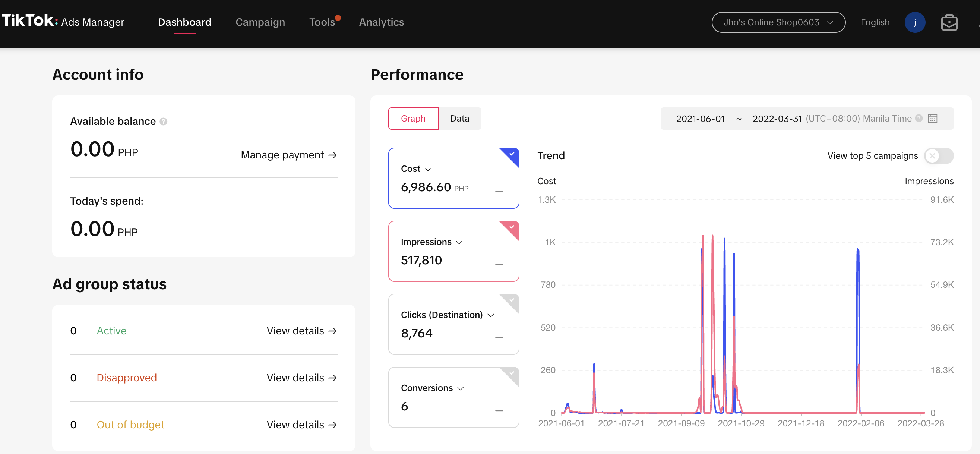This screenshot has height=454, width=980.
Task: Click View details for Disapproved
Action: [x=301, y=378]
